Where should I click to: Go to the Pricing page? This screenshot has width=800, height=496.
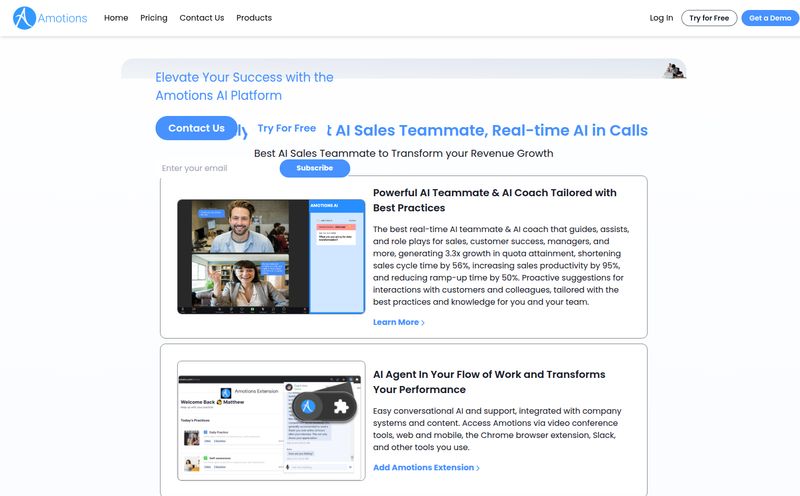click(154, 18)
